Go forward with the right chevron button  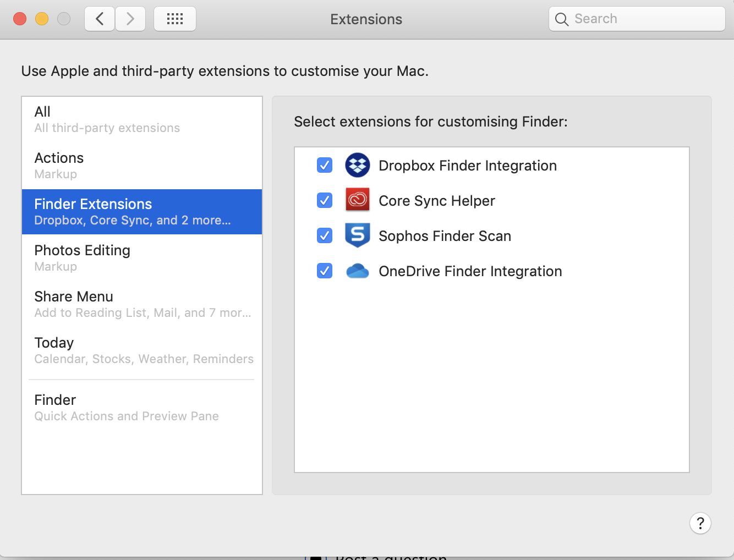130,19
